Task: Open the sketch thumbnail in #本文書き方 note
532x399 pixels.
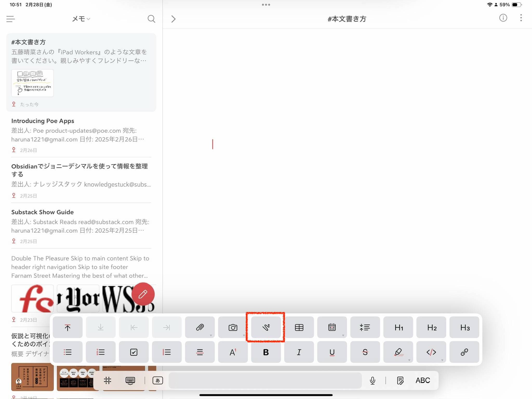Action: click(x=32, y=83)
